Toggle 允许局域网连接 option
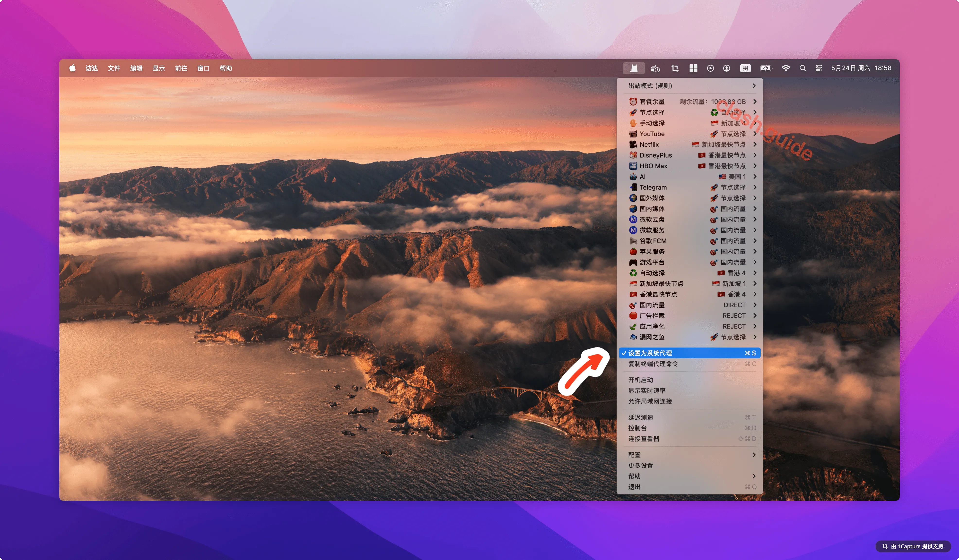Screen dimensions: 959x560 (x=689, y=401)
